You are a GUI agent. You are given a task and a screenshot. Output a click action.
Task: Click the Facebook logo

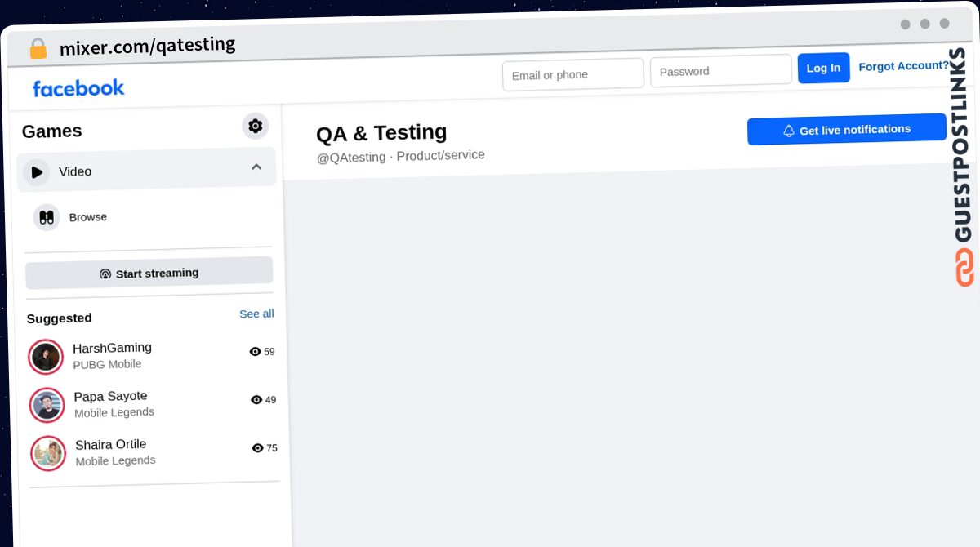coord(78,88)
